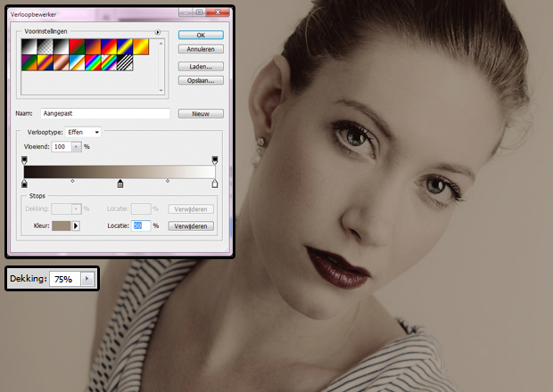Image resolution: width=553 pixels, height=392 pixels.
Task: Open the Verlooptype dropdown showing Effen
Action: [83, 132]
